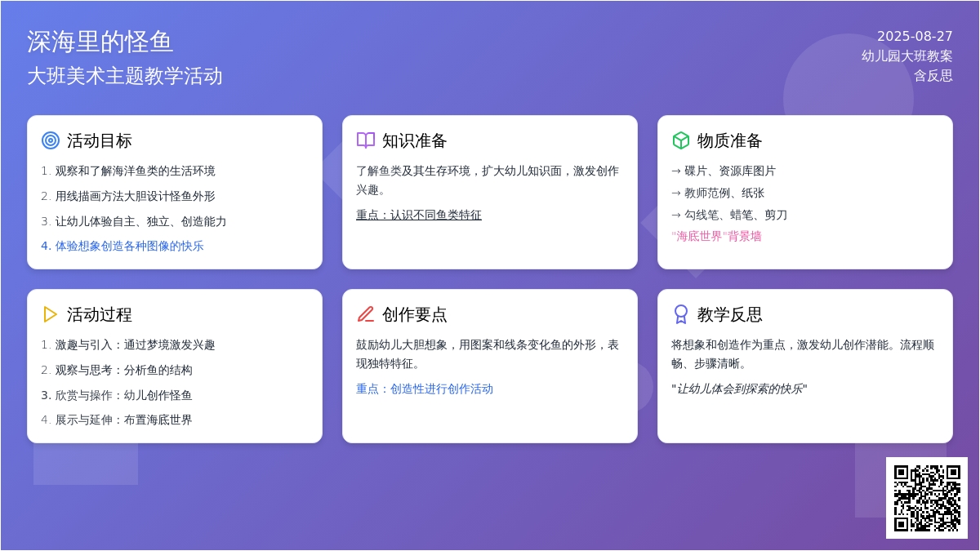Click the underlined text 重点：认识不同鱼类特征
980x551 pixels.
pos(419,215)
